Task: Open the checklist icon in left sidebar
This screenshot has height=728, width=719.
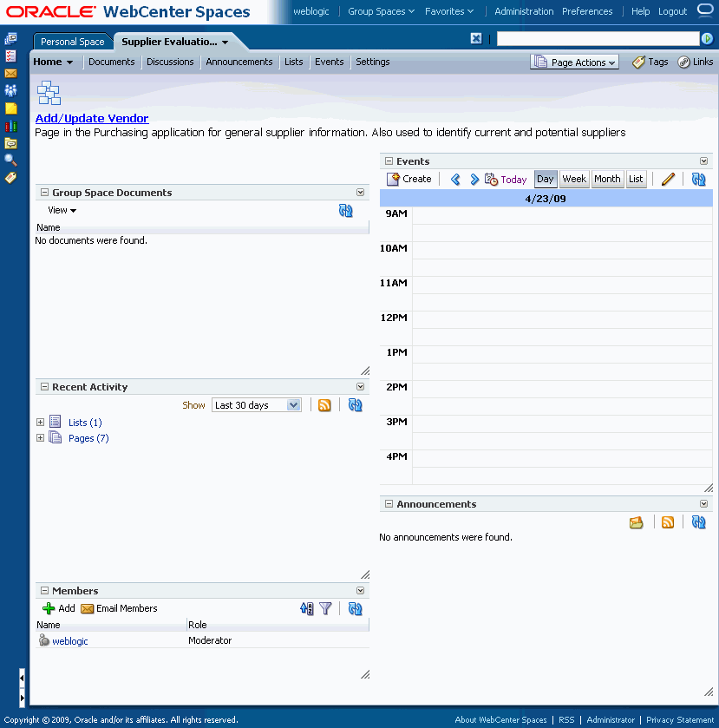Action: coord(10,56)
